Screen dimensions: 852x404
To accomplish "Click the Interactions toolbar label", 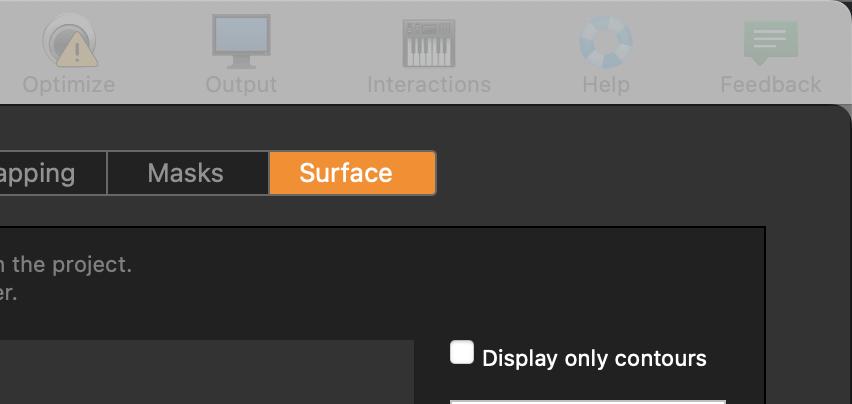I will (x=429, y=85).
